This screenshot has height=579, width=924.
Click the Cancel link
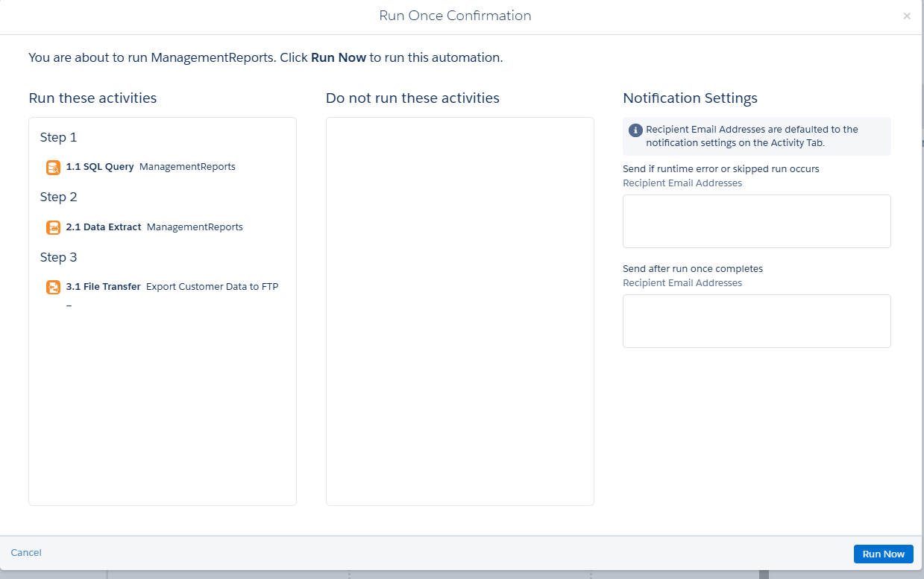26,552
